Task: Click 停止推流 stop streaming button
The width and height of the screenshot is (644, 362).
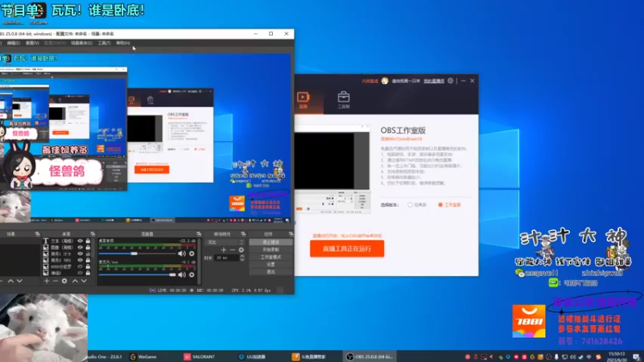Action: click(270, 242)
